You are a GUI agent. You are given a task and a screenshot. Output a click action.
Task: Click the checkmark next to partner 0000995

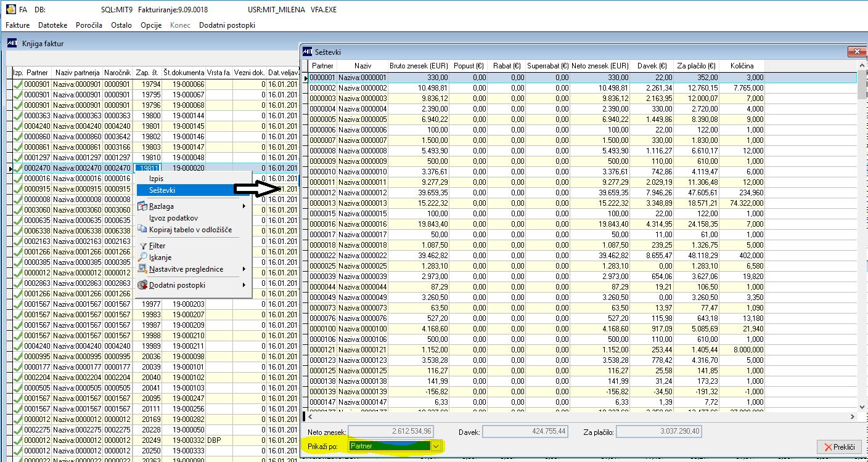click(18, 357)
